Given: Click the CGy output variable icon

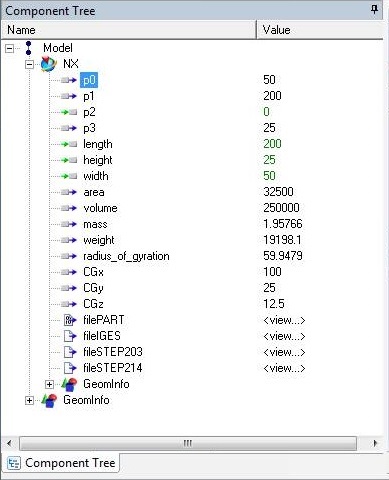Looking at the screenshot, I should pyautogui.click(x=69, y=288).
